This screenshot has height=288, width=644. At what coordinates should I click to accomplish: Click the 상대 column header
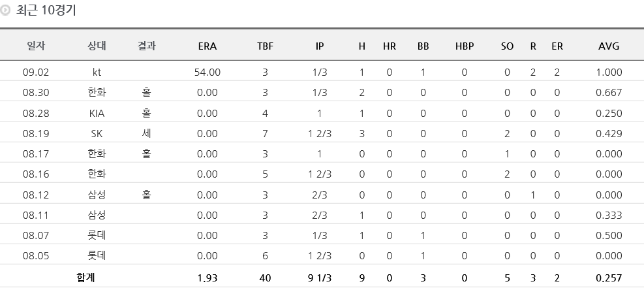click(97, 46)
